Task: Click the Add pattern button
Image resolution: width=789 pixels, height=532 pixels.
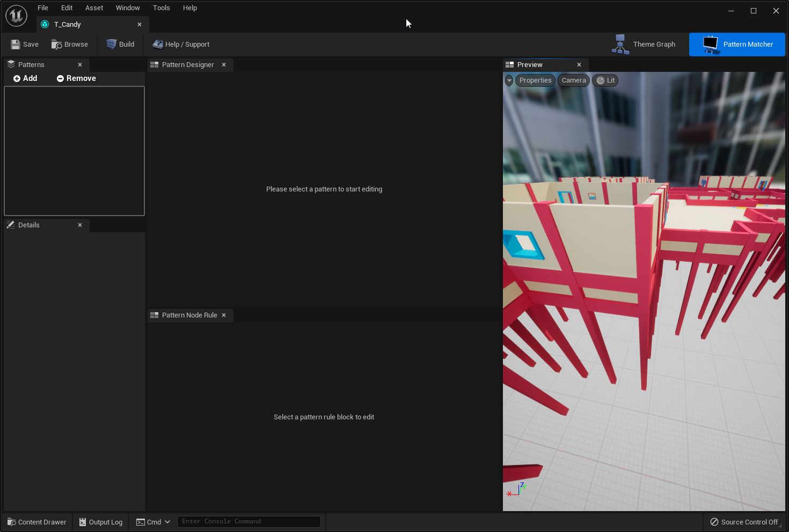Action: tap(25, 78)
